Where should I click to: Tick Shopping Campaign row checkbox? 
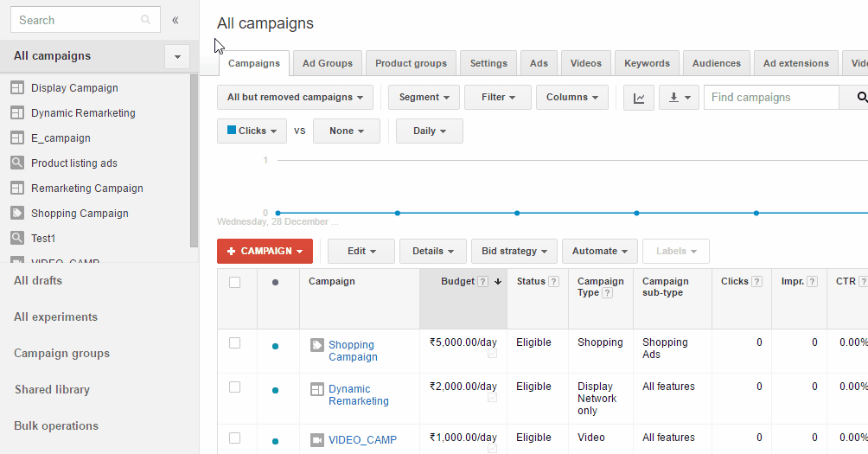(x=234, y=343)
